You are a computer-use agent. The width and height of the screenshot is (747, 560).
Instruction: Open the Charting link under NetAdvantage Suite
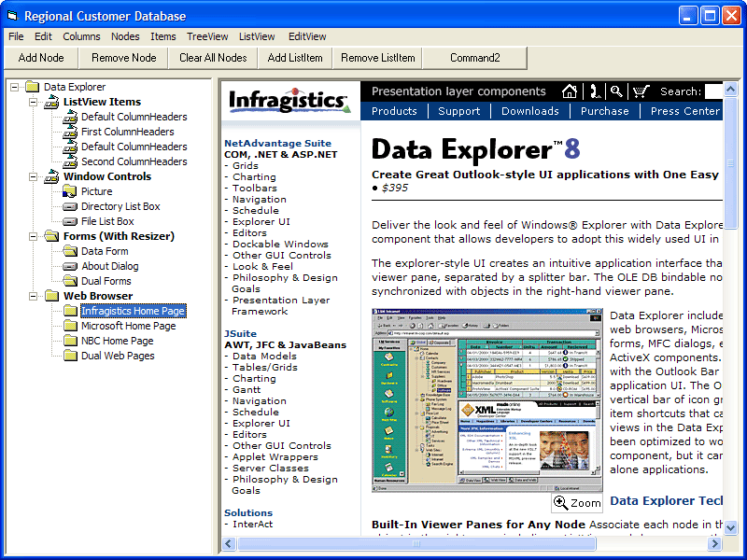(x=254, y=176)
